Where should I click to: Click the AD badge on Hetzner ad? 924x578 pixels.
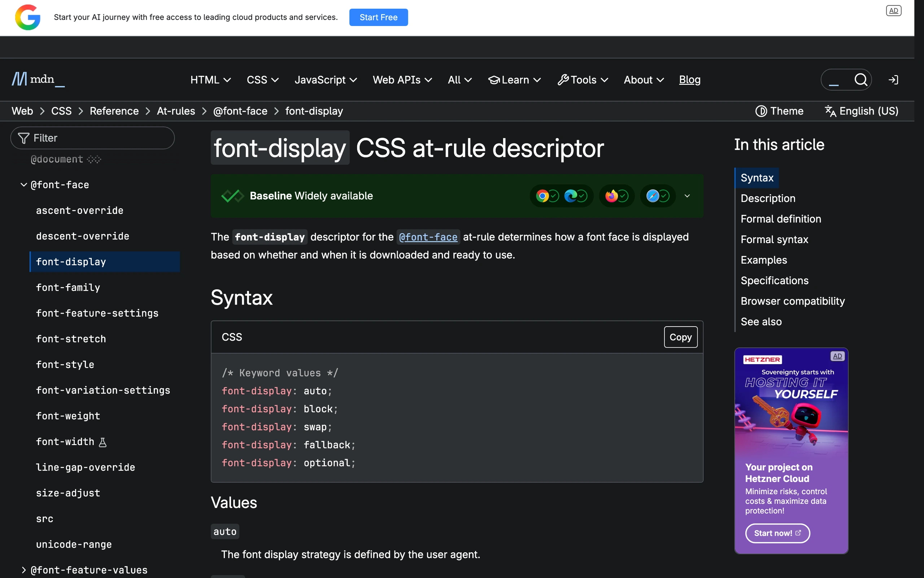(837, 356)
